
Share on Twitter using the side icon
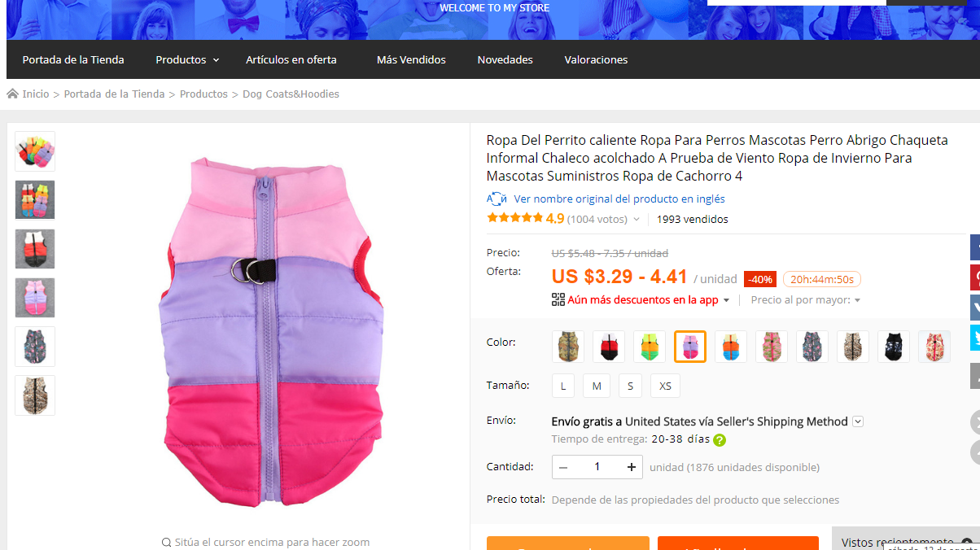pyautogui.click(x=974, y=338)
